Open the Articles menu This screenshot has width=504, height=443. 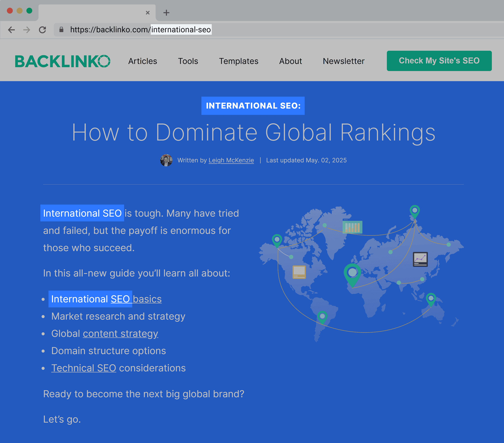[143, 61]
